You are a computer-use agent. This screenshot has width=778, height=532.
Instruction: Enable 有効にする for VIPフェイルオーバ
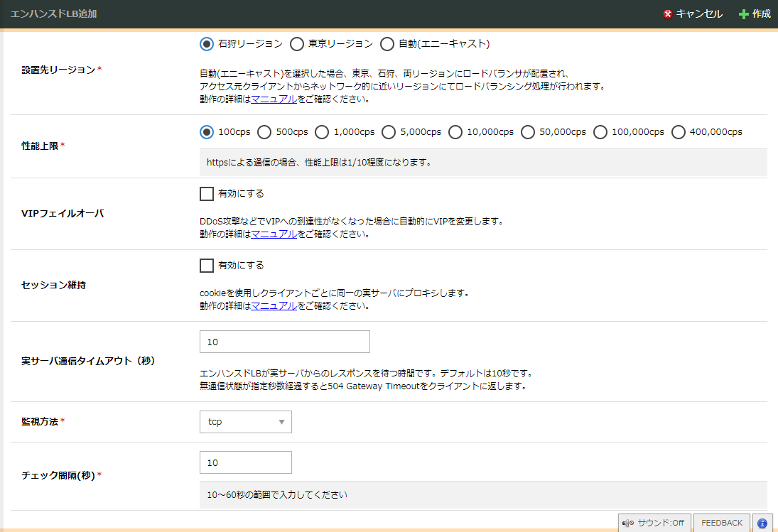(206, 193)
